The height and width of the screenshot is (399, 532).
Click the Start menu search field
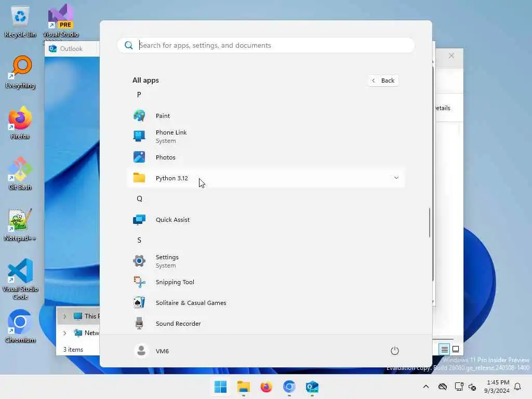pos(266,45)
